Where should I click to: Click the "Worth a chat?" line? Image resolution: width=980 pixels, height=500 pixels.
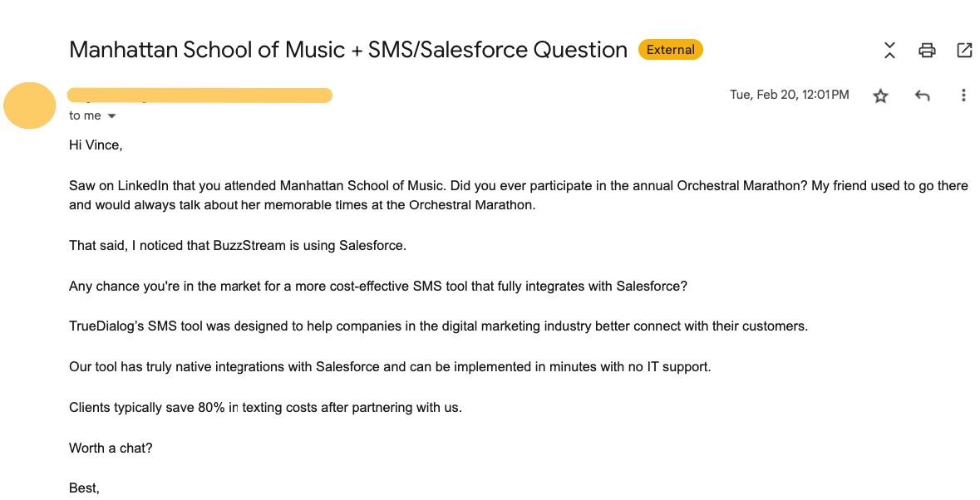111,448
